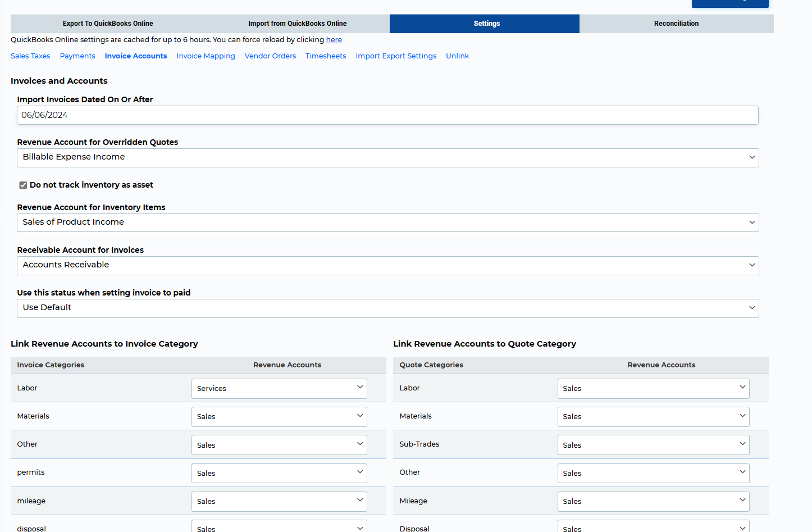Open Timesheets settings link
812x532 pixels.
click(x=326, y=56)
